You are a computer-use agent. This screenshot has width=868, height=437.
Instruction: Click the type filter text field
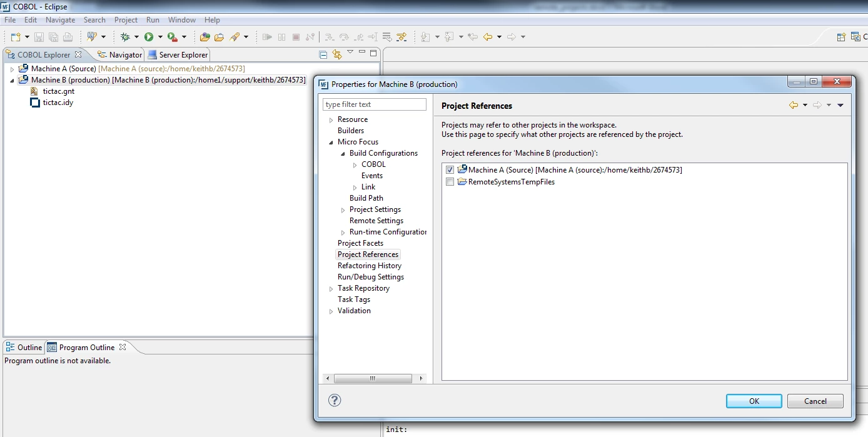pos(375,104)
